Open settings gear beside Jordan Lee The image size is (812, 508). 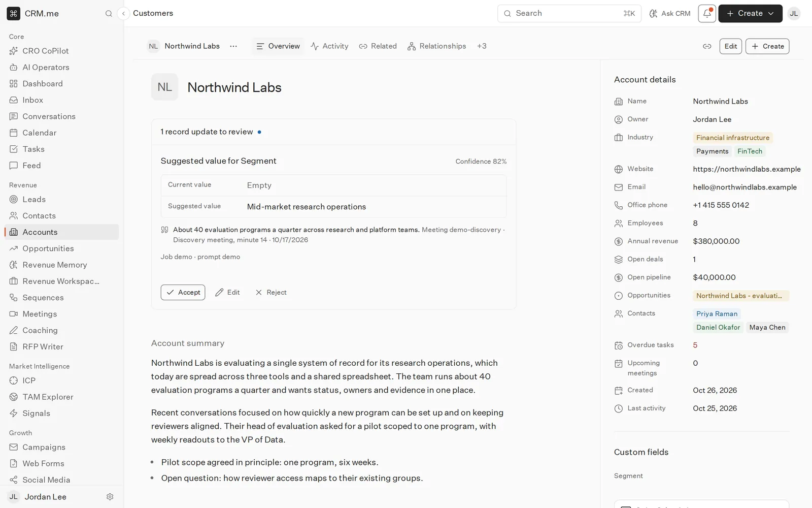(110, 497)
